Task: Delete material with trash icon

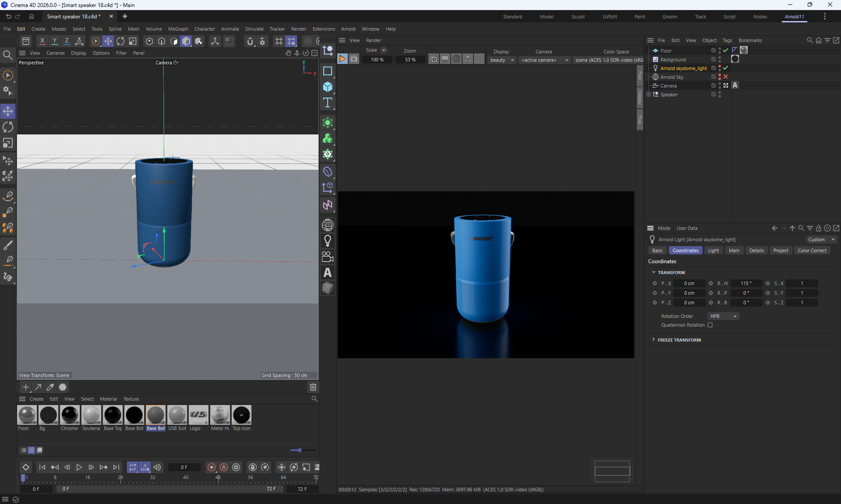Action: [x=313, y=387]
